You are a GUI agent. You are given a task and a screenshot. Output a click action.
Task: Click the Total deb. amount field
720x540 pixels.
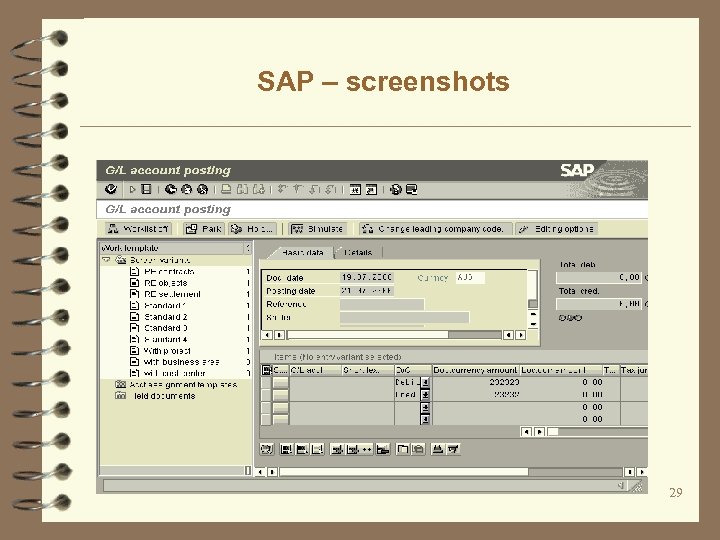click(599, 277)
